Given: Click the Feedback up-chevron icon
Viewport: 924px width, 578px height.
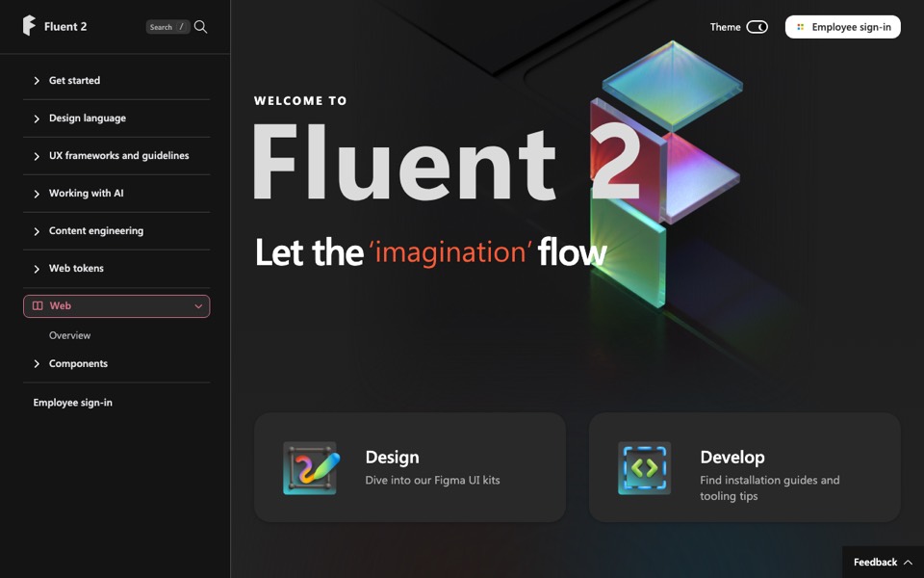Looking at the screenshot, I should 908,563.
